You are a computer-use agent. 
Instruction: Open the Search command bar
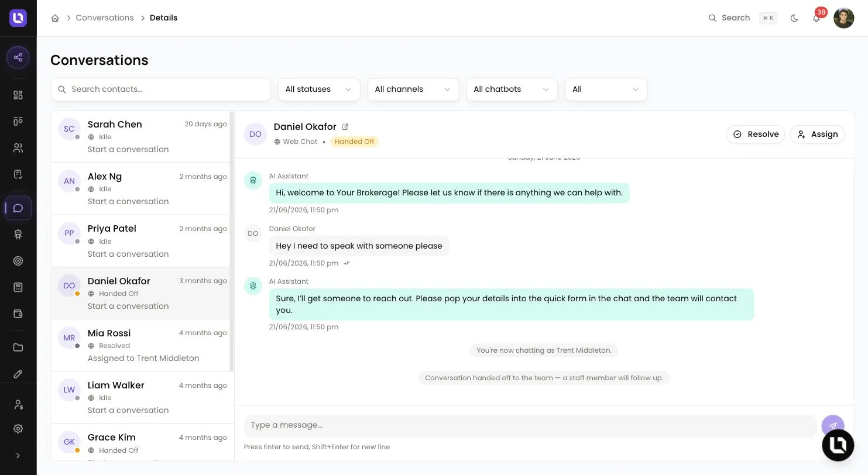(743, 18)
